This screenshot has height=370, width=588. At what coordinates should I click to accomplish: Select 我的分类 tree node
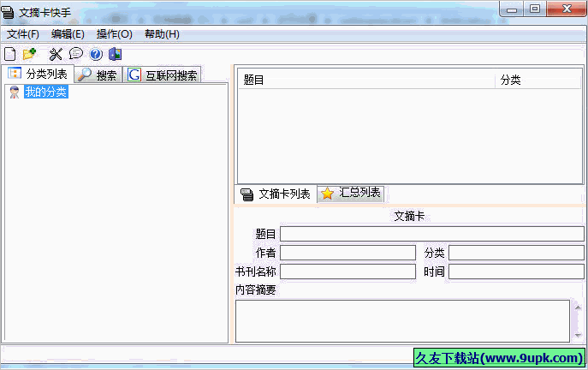tap(45, 92)
